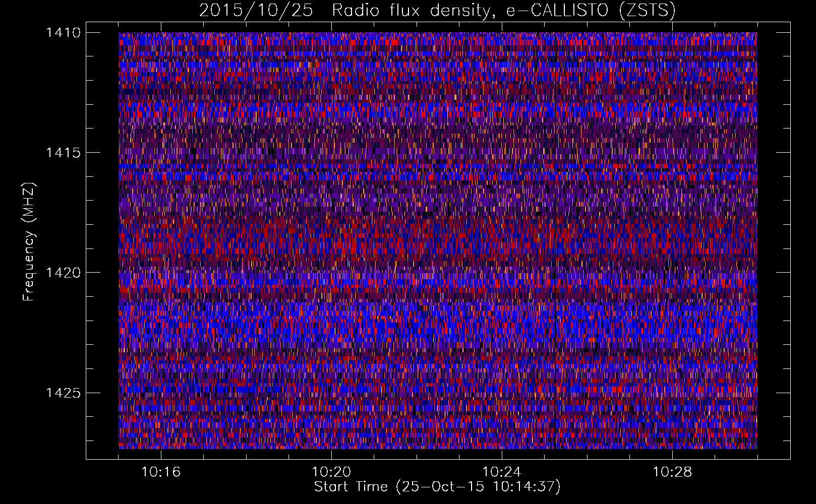
Task: Click the 10:28 time axis label
Action: tap(672, 472)
